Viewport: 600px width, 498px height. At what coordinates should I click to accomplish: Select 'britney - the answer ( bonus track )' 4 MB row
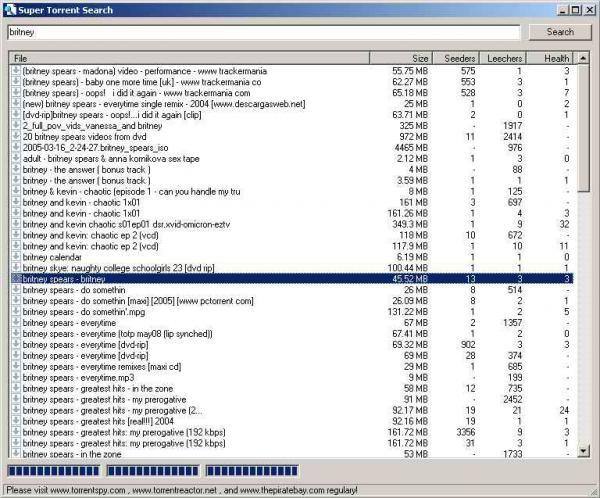pos(292,169)
